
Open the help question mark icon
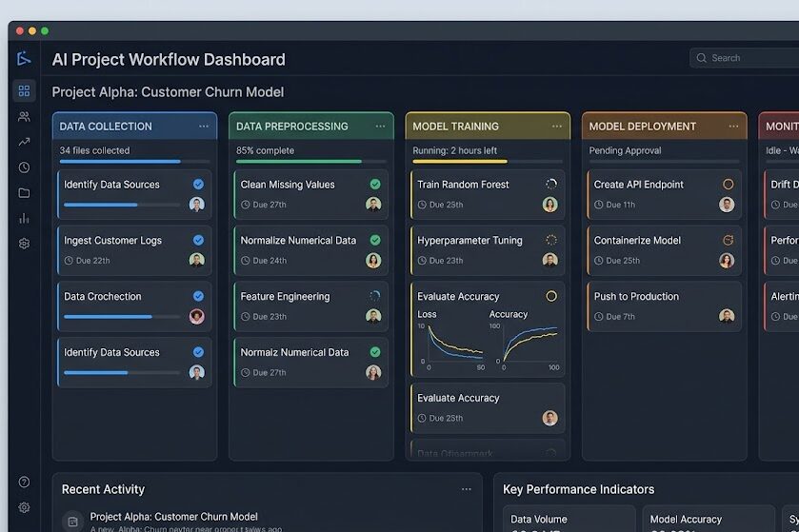click(x=24, y=483)
